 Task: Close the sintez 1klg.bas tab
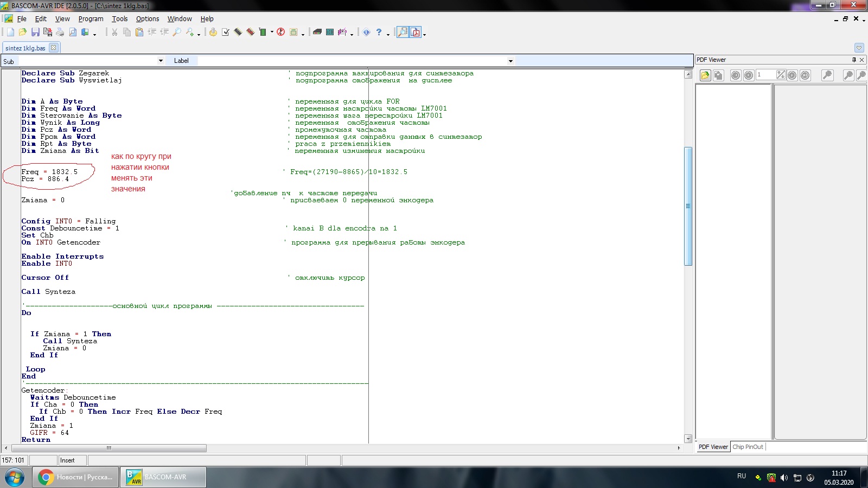click(53, 48)
